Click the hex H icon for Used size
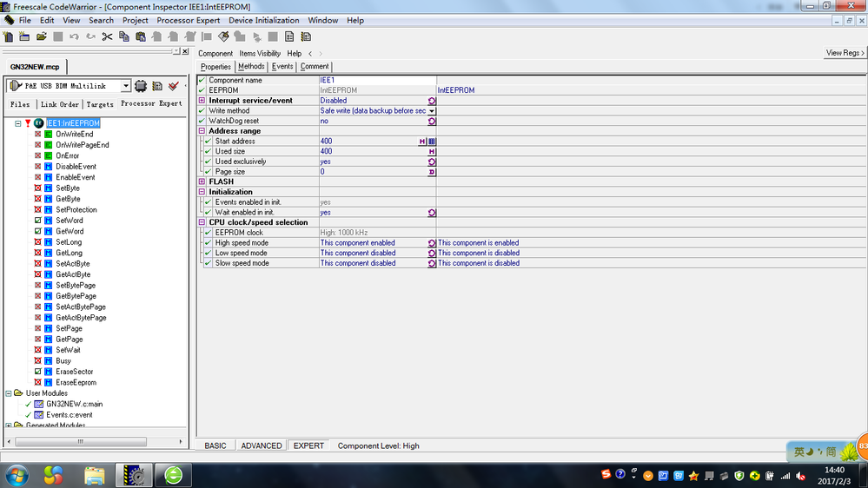 pyautogui.click(x=432, y=152)
